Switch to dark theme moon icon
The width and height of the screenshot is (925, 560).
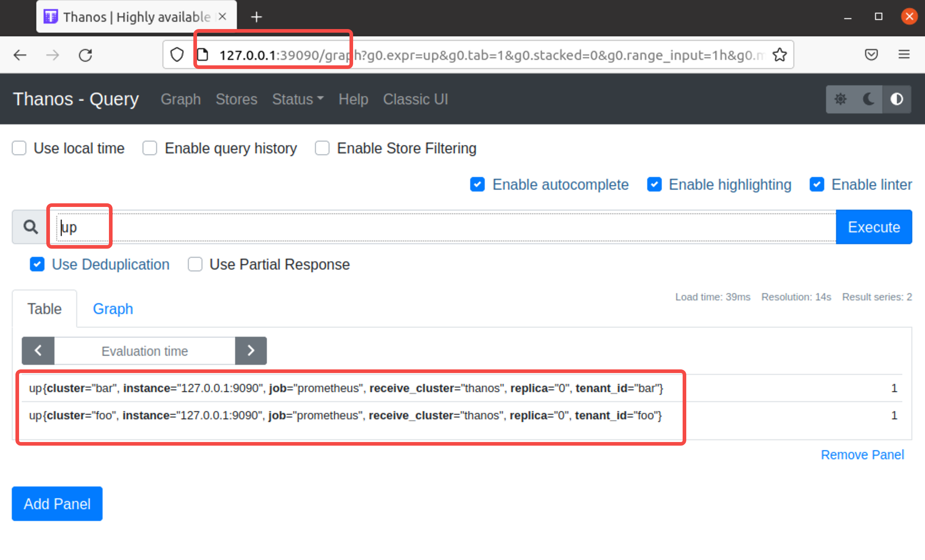[868, 99]
